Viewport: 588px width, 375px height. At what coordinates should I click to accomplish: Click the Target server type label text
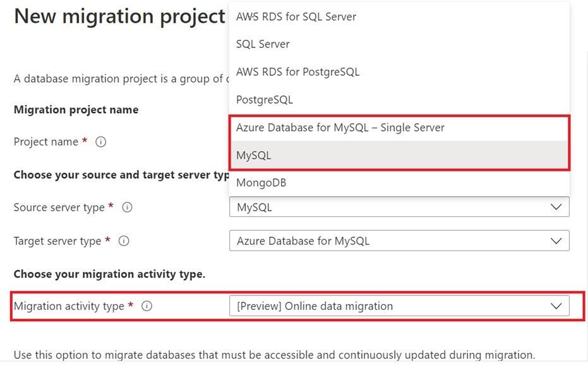tap(57, 241)
